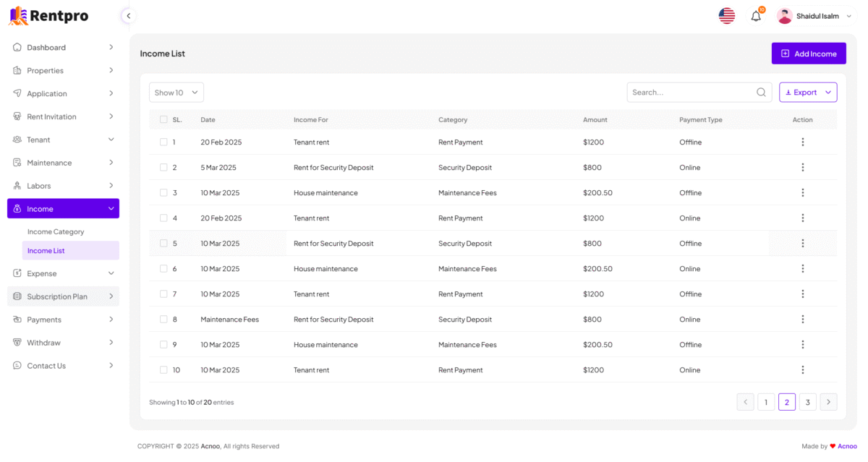Click into the Search input field
The width and height of the screenshot is (868, 462).
pos(690,93)
